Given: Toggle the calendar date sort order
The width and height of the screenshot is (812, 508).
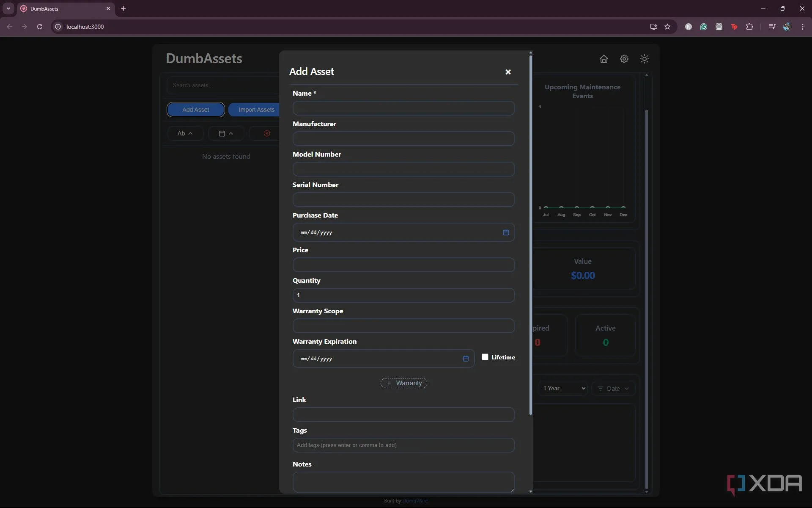Looking at the screenshot, I should tap(226, 133).
